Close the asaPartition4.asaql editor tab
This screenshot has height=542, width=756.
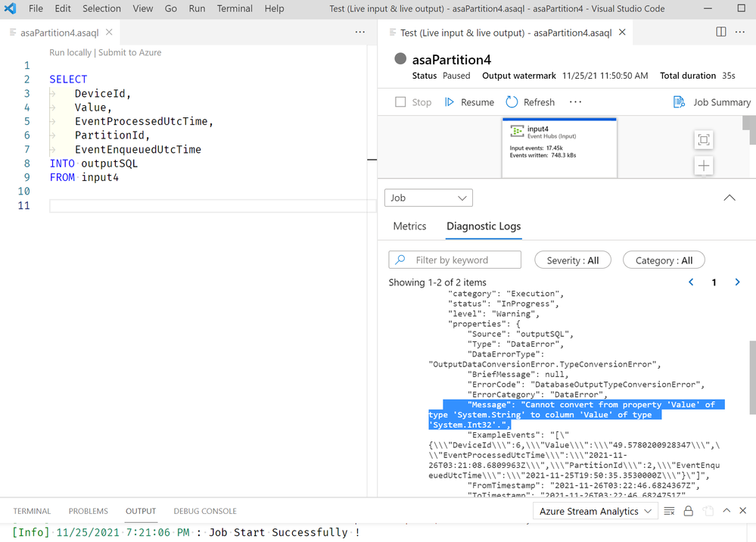coord(110,33)
